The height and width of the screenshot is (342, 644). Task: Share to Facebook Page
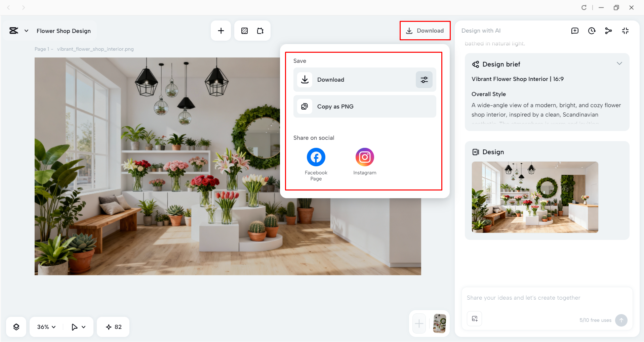pos(316,164)
